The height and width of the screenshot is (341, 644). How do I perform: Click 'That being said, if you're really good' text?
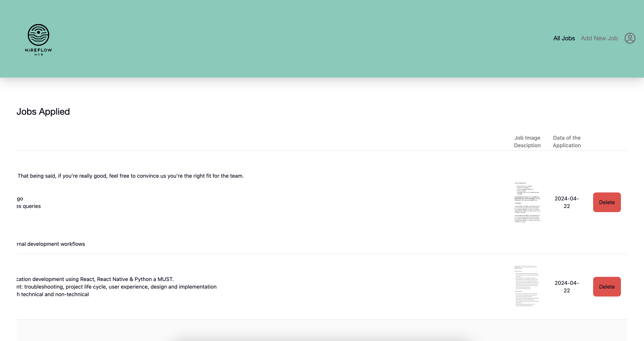(x=130, y=176)
